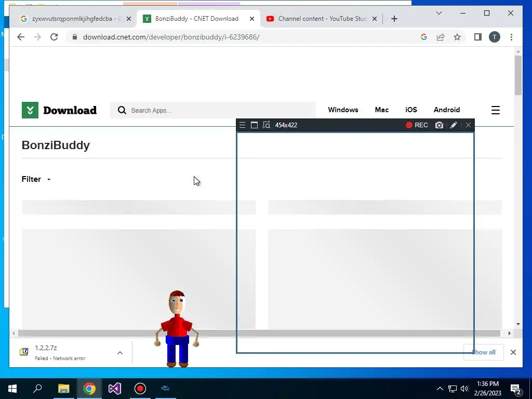Show hidden tray icons

440,389
